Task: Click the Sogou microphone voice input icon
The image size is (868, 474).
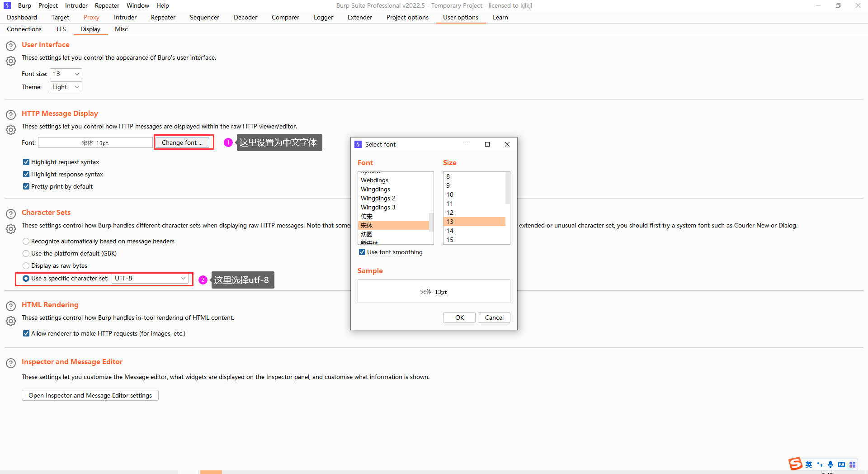Action: [830, 465]
